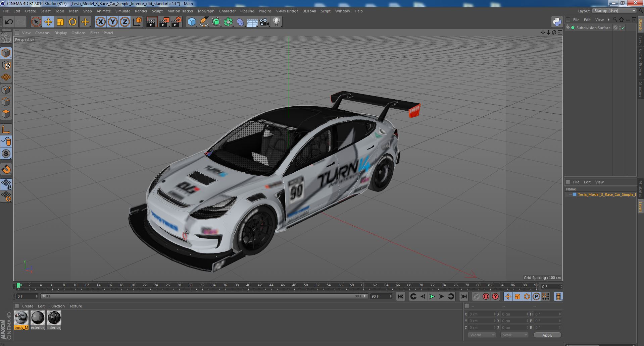
Task: Go to start of animation
Action: (400, 296)
